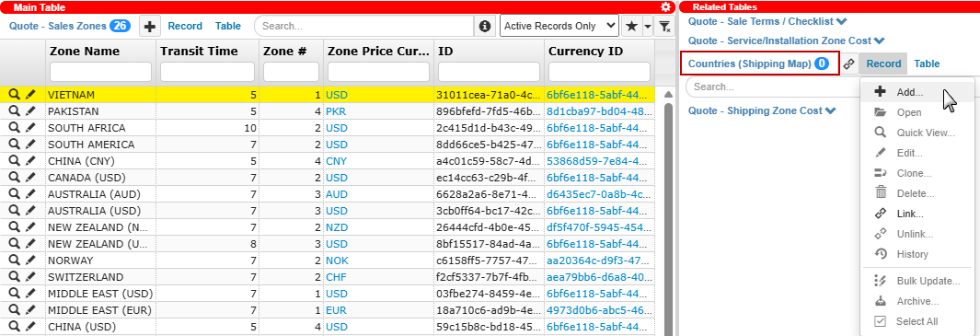Open link icon beside Countries (Shipping Map)
The image size is (980, 336).
pos(848,64)
